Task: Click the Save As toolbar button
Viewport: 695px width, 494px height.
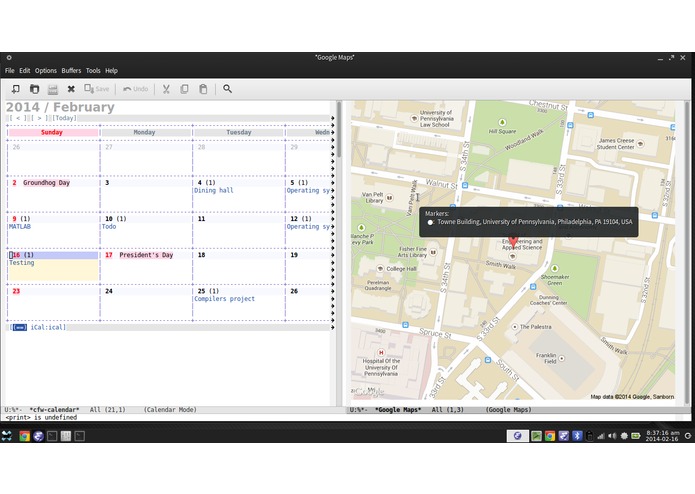Action: [x=97, y=89]
